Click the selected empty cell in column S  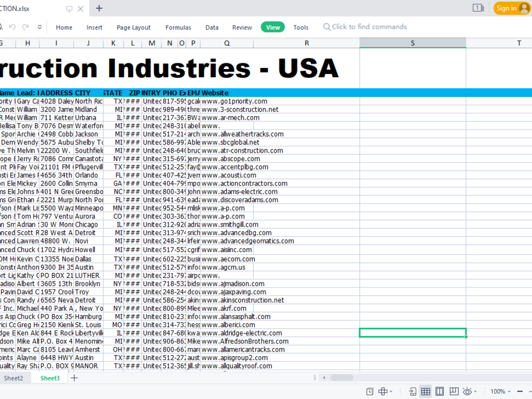click(x=413, y=333)
